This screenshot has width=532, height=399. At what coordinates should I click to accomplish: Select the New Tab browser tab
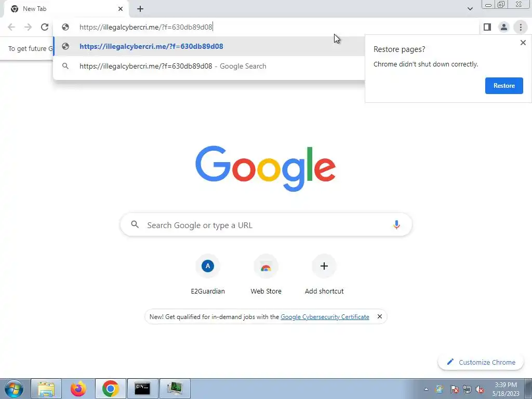[66, 9]
